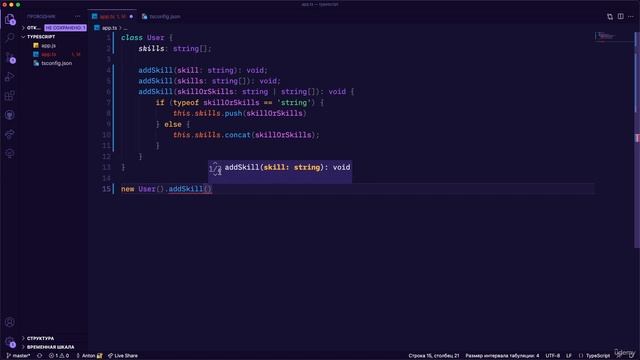Viewport: 640px width, 360px height.
Task: Open the GitHub icon in the activity bar
Action: (x=10, y=115)
